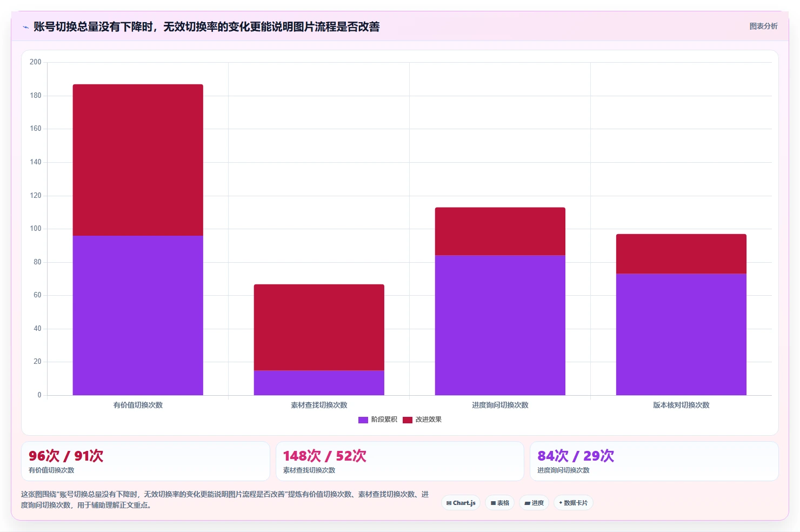Click the 100 y-axis tick label

point(35,229)
